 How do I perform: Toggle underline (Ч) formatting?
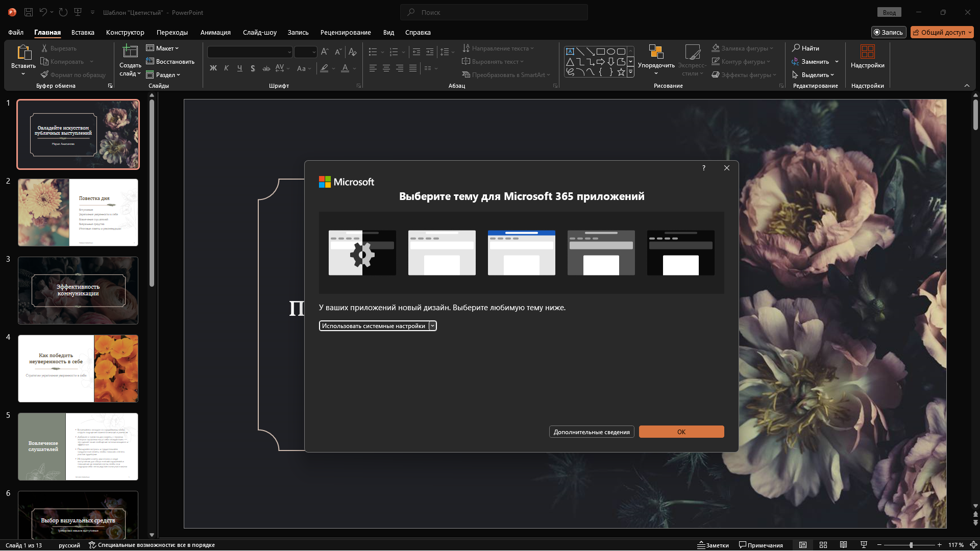pos(239,68)
